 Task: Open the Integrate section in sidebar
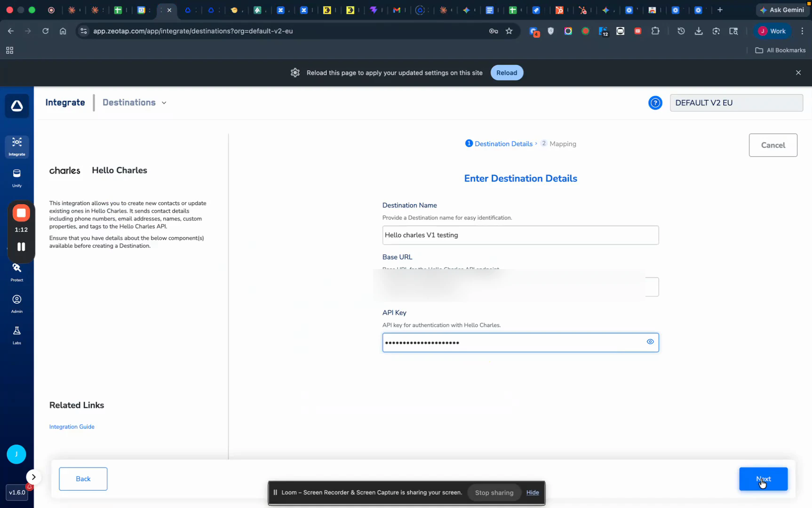(17, 146)
